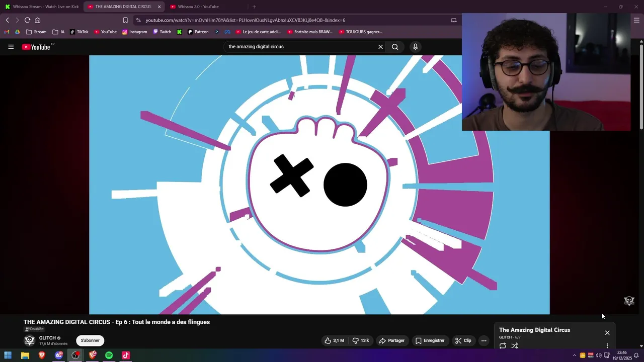
Task: Open the browser home page
Action: click(37, 20)
